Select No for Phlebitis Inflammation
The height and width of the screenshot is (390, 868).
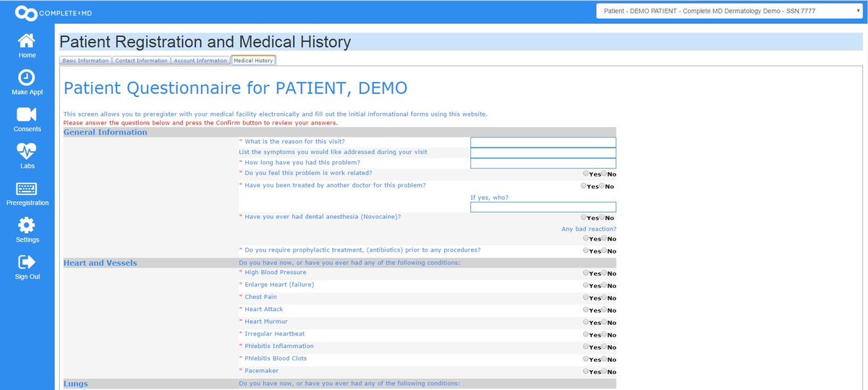click(604, 347)
